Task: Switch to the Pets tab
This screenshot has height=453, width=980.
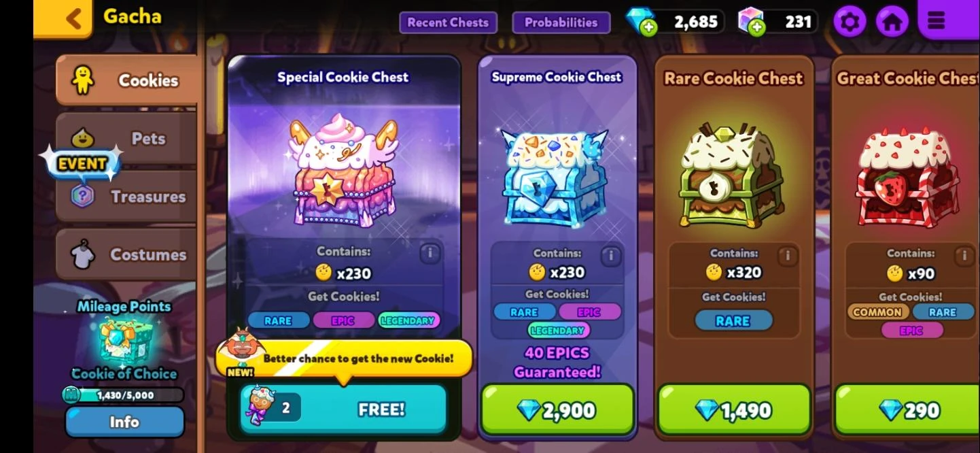Action: [x=126, y=139]
